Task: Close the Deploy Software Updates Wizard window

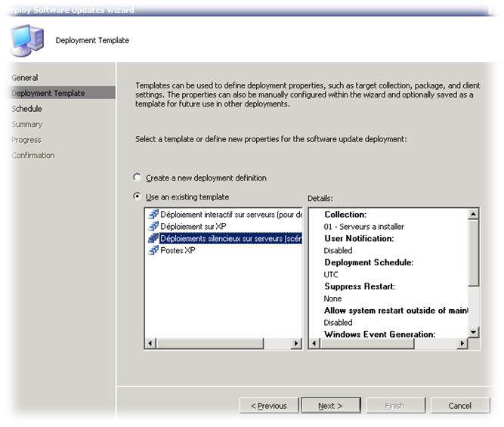Action: tap(492, 9)
